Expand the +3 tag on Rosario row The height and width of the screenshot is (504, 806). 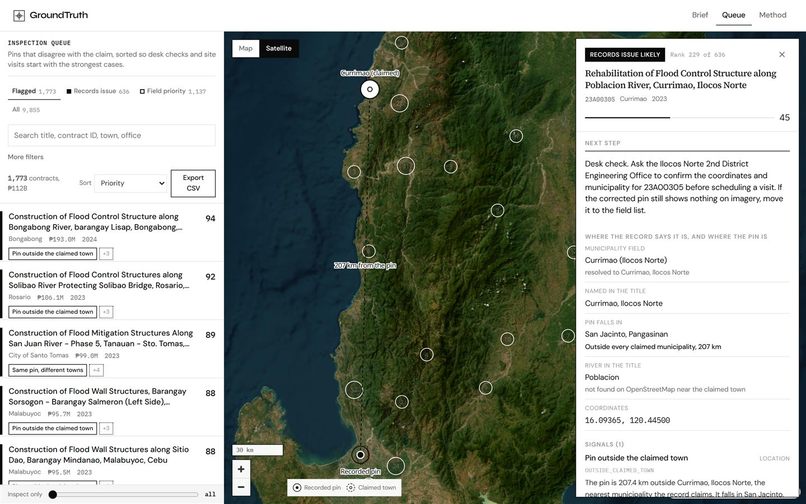(106, 312)
